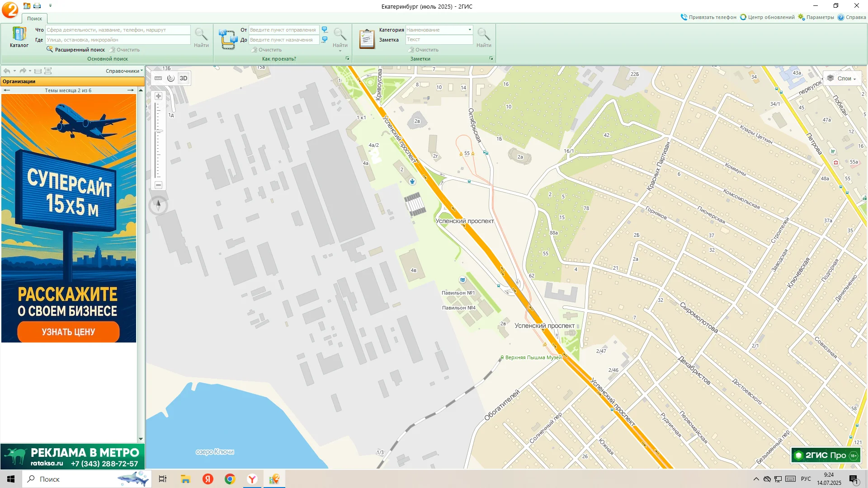Viewport: 868px width, 488px height.
Task: Open the Реклама в метро banner
Action: 72,457
